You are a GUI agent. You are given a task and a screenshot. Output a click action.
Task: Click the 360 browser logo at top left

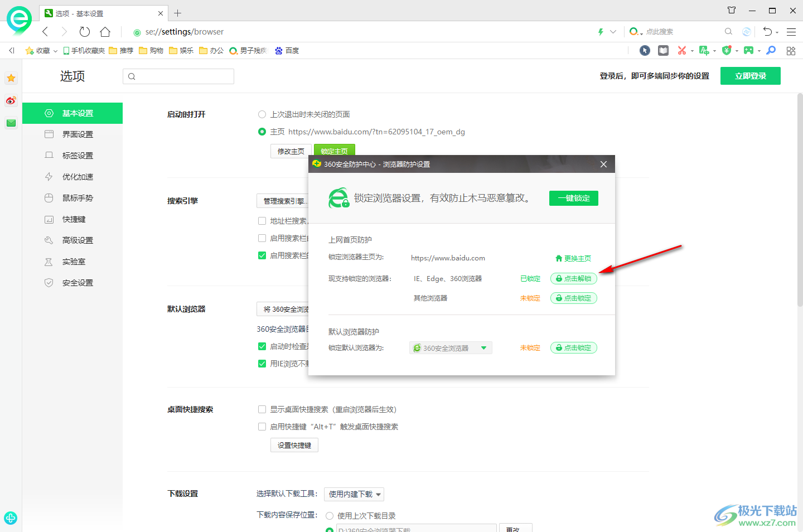(x=19, y=20)
